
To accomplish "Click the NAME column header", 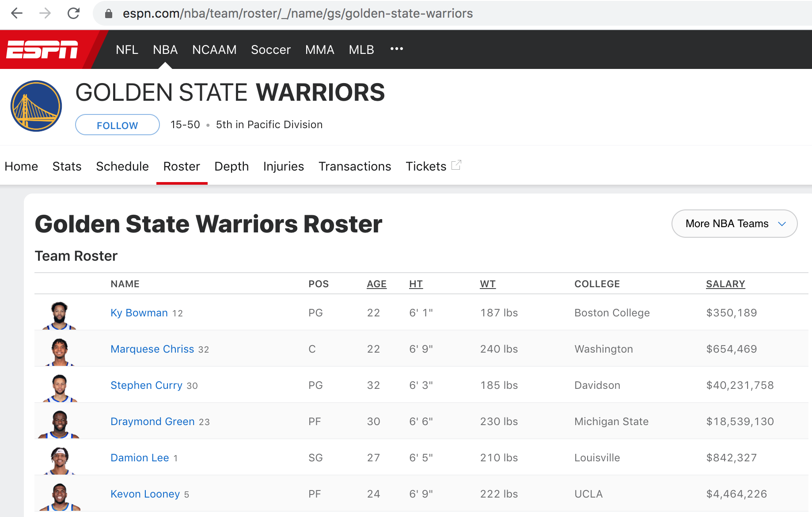I will [x=125, y=284].
